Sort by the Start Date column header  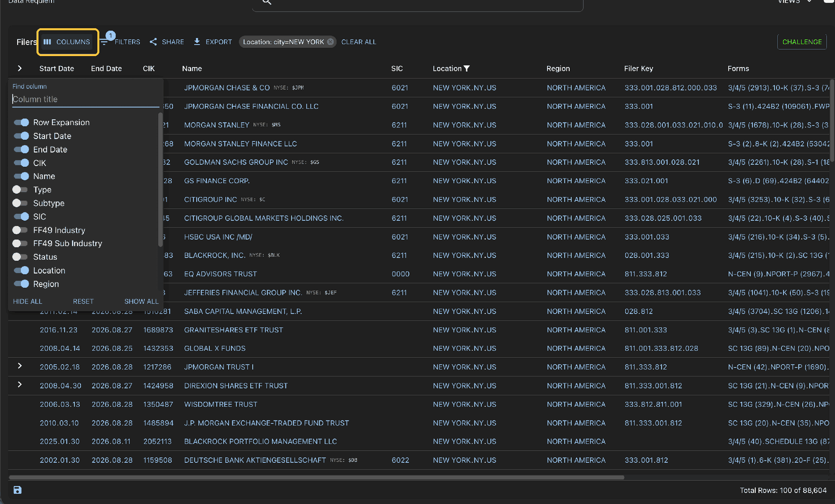tap(57, 69)
